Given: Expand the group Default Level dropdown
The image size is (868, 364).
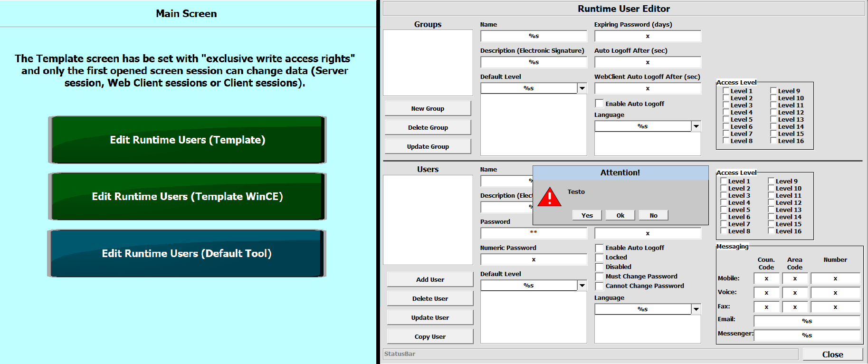Looking at the screenshot, I should pos(582,88).
